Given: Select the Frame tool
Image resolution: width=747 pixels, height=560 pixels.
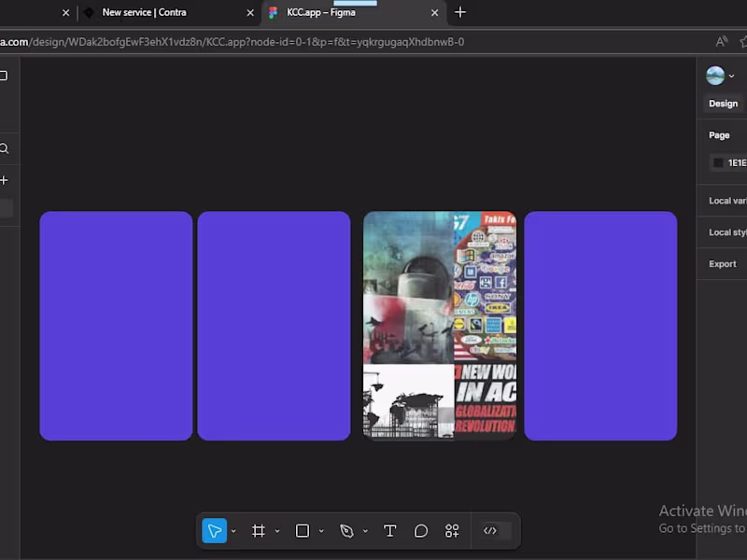Looking at the screenshot, I should (259, 530).
